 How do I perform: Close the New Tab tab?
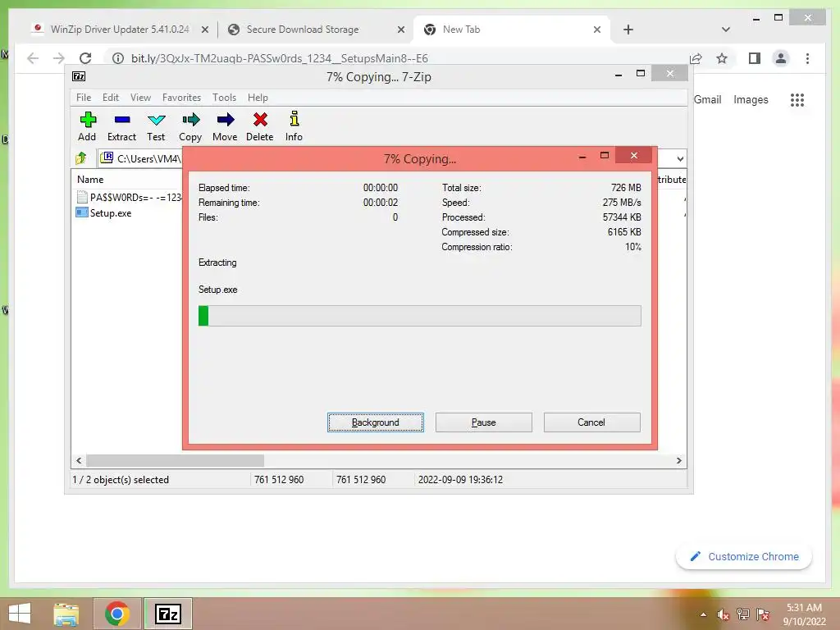[x=597, y=30]
